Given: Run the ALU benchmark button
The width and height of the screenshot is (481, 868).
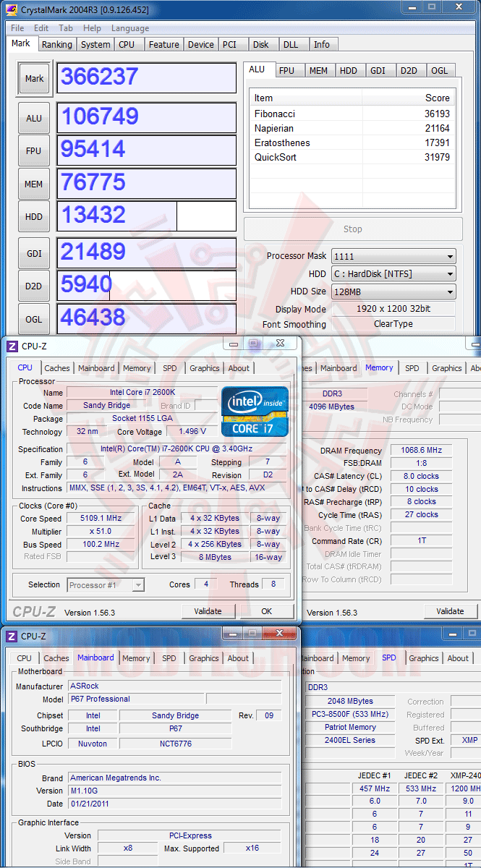Looking at the screenshot, I should 34,118.
